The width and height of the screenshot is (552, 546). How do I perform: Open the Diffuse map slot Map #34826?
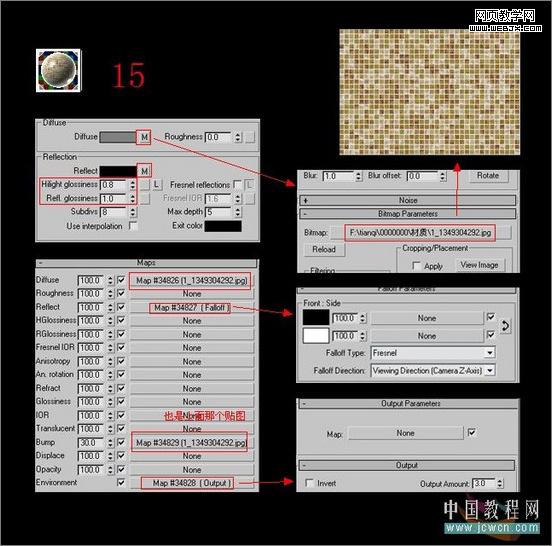[x=191, y=281]
